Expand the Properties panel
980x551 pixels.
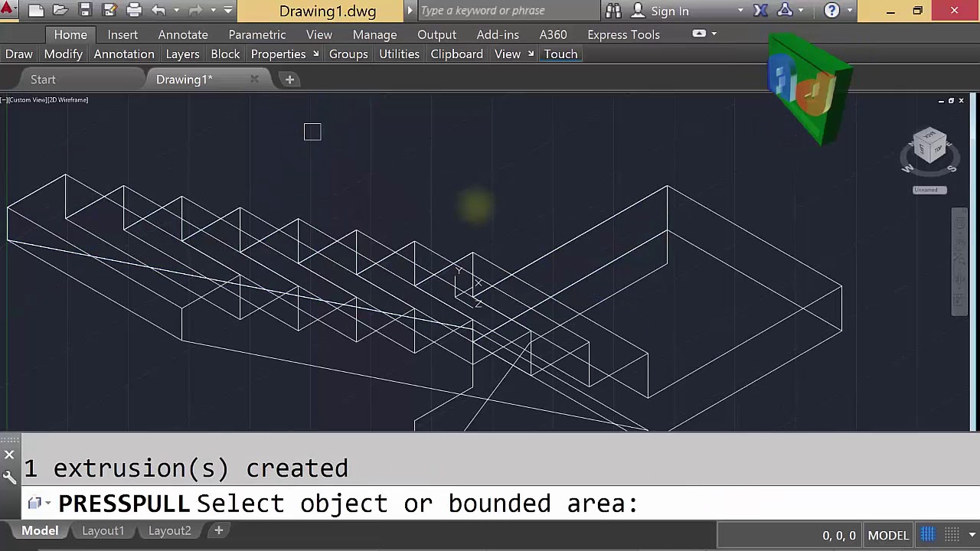(x=278, y=54)
